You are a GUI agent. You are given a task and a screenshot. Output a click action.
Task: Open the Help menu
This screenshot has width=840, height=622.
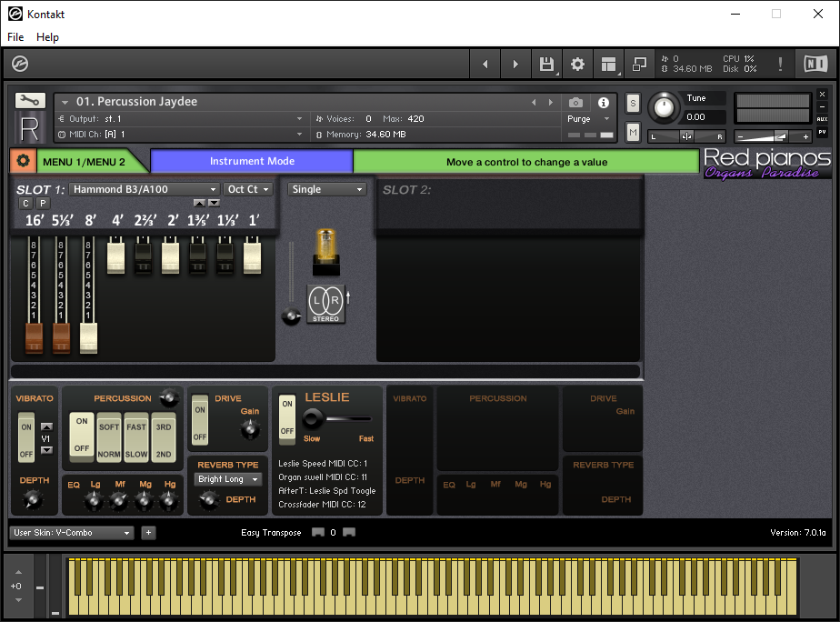pos(47,37)
